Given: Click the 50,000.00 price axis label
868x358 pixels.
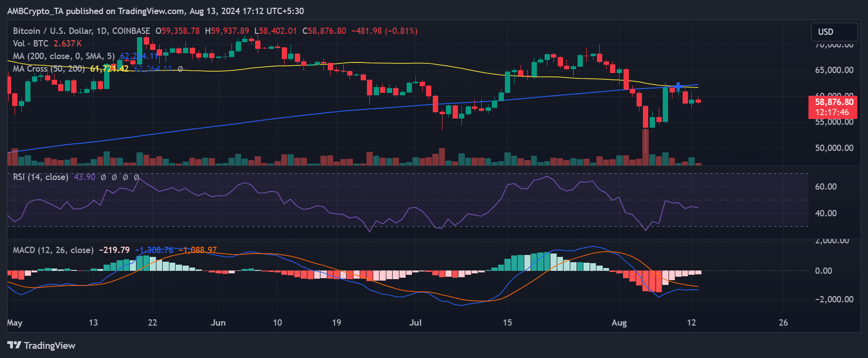Looking at the screenshot, I should click(x=834, y=148).
